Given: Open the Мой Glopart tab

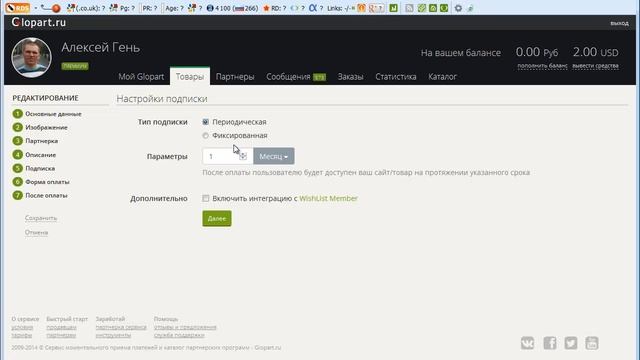Looking at the screenshot, I should tap(141, 77).
